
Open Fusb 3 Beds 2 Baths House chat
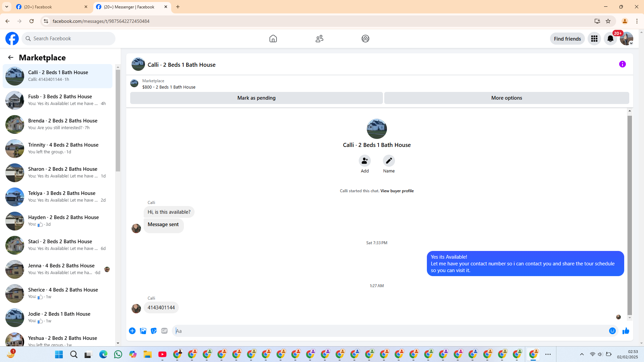click(58, 100)
